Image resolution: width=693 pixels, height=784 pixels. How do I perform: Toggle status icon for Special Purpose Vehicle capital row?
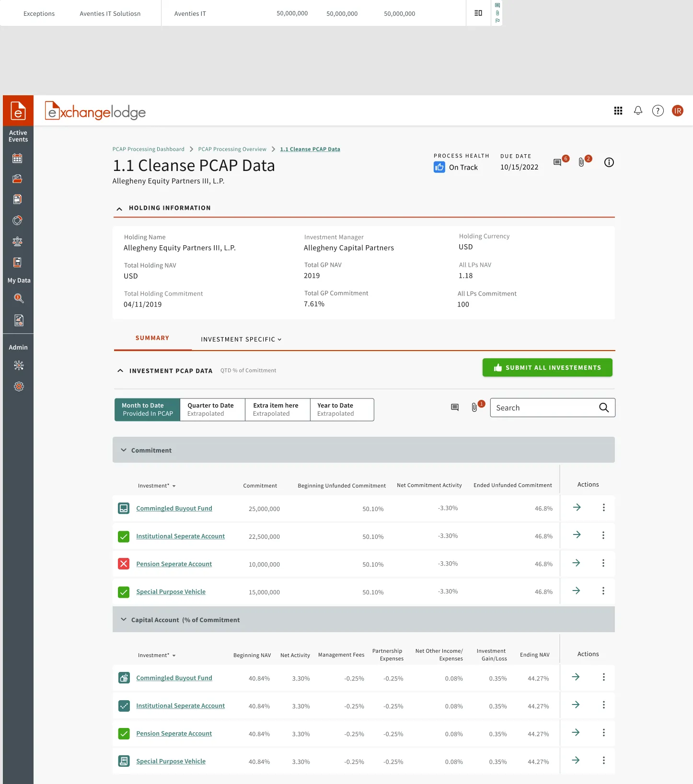click(124, 761)
